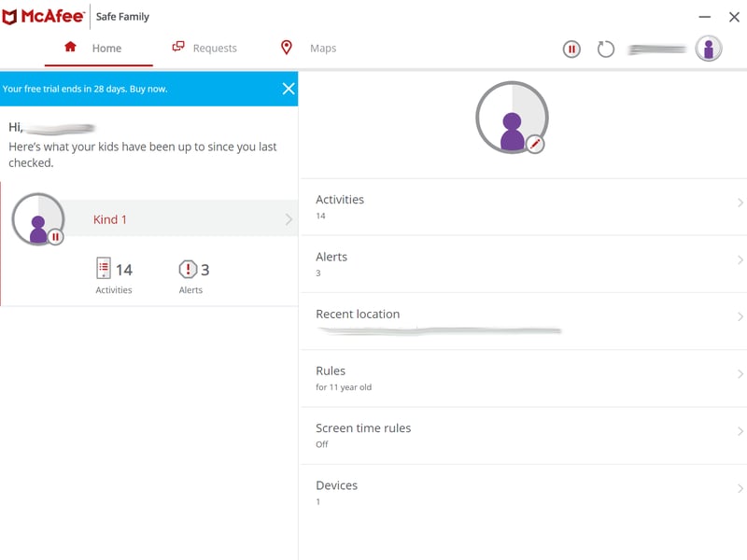The image size is (747, 560).
Task: Open Rules for 11 year old
Action: 524,379
